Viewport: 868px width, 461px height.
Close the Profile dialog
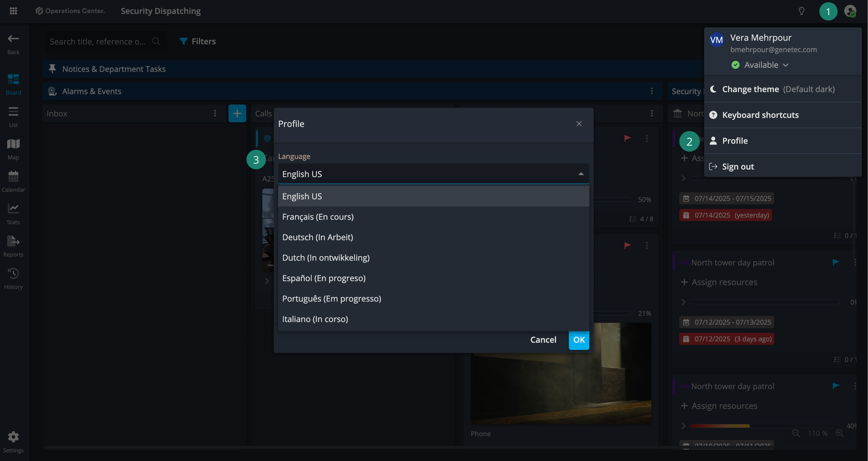[579, 124]
